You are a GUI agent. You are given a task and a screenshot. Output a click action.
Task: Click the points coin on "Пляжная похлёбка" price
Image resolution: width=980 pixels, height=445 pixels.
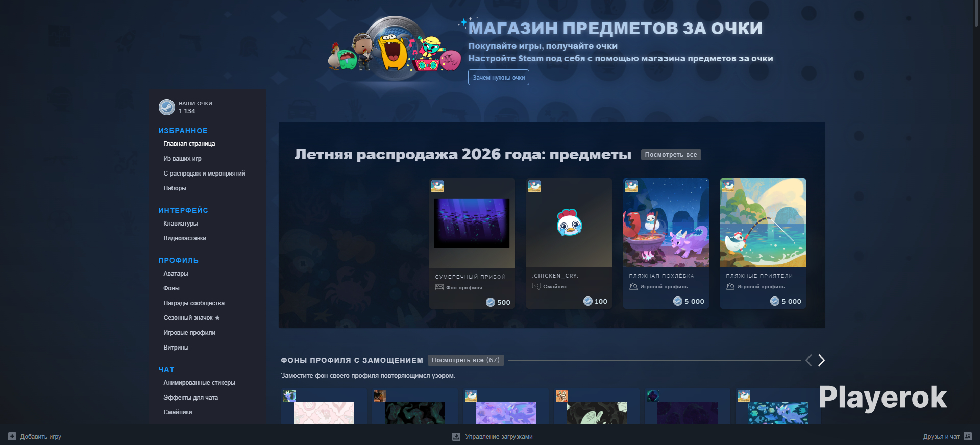pyautogui.click(x=678, y=301)
